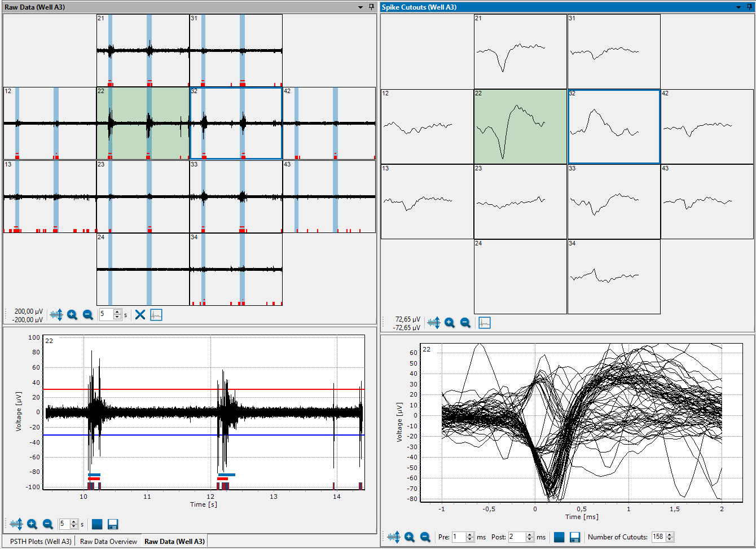Image resolution: width=756 pixels, height=549 pixels.
Task: Open the Raw Data Overview tab
Action: (x=108, y=541)
